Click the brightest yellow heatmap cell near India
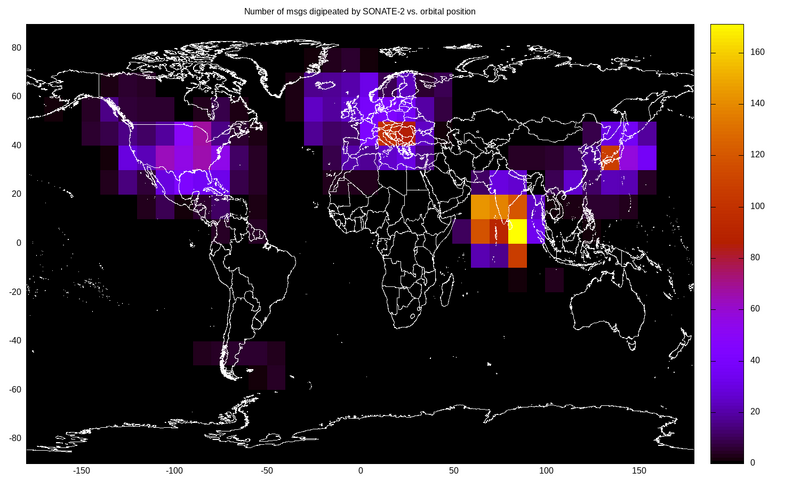The width and height of the screenshot is (800, 480). point(517,231)
